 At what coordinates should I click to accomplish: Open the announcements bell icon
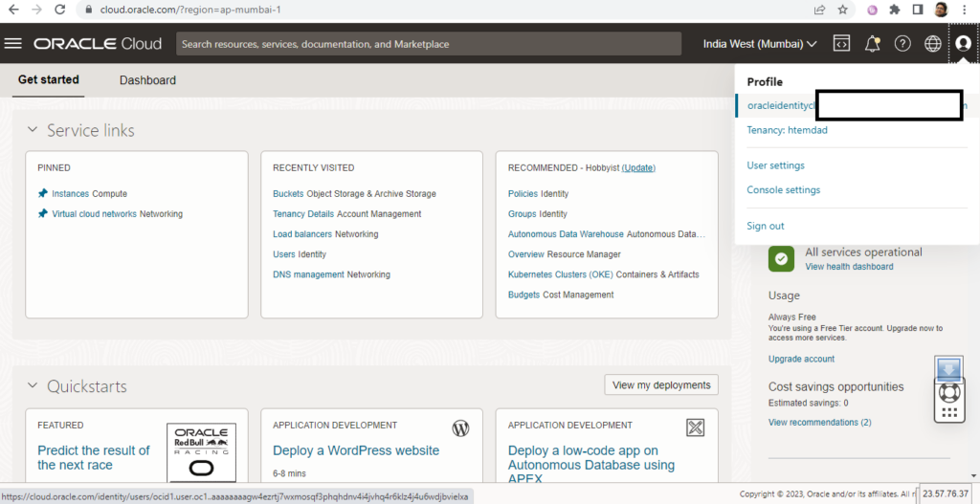pos(872,43)
